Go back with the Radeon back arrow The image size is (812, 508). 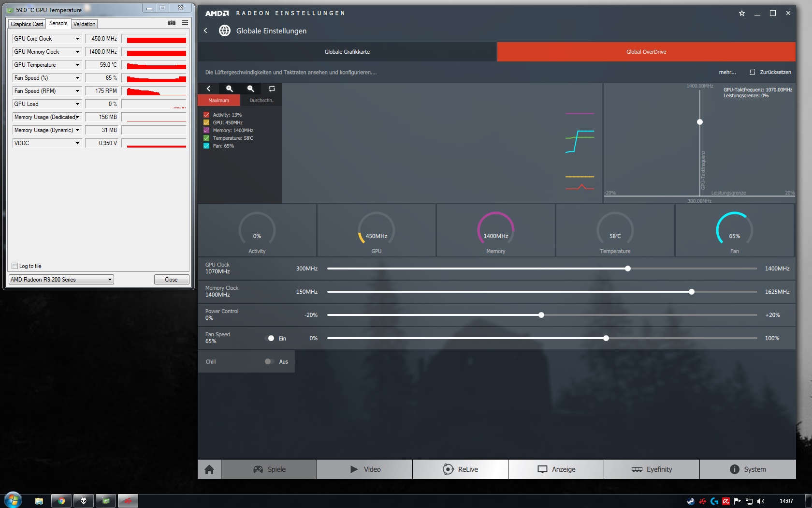(x=206, y=30)
